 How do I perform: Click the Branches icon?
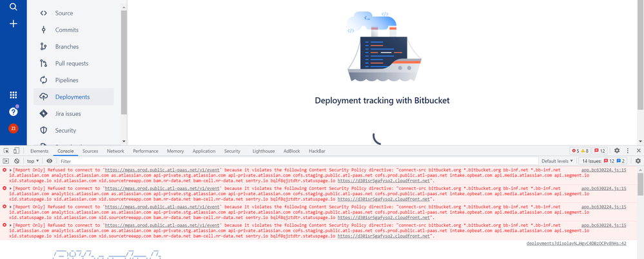point(44,47)
